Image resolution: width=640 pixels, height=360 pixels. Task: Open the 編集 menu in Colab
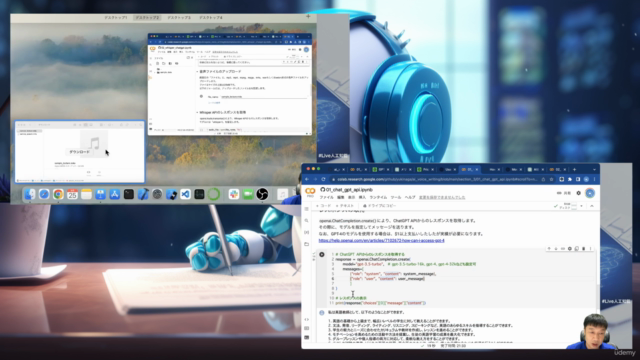(341, 197)
